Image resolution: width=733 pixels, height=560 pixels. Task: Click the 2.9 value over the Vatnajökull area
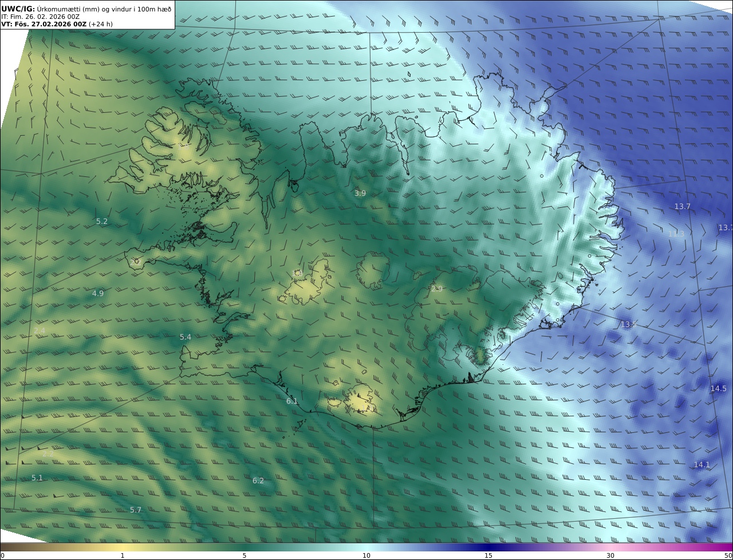click(x=436, y=289)
